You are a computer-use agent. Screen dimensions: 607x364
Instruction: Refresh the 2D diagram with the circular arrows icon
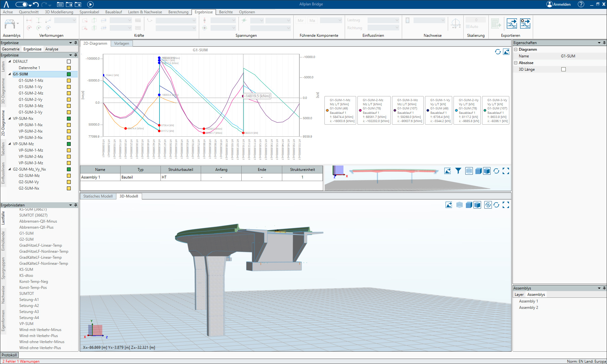tap(498, 52)
